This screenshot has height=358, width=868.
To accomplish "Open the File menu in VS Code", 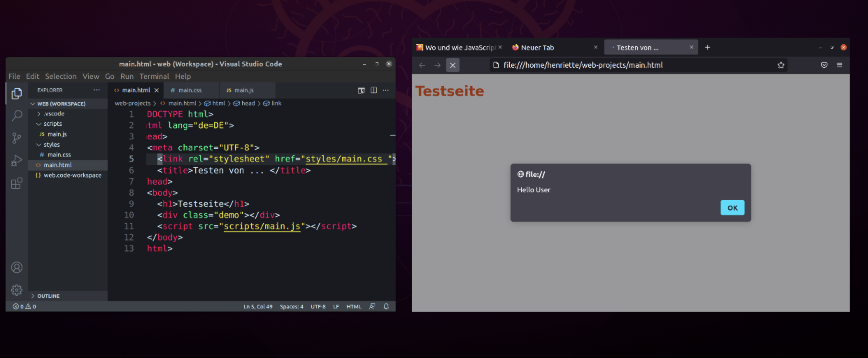I will pos(14,76).
